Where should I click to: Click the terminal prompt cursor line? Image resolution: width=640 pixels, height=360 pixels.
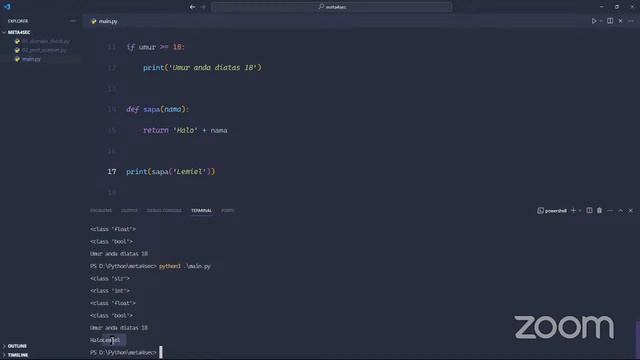pyautogui.click(x=126, y=352)
